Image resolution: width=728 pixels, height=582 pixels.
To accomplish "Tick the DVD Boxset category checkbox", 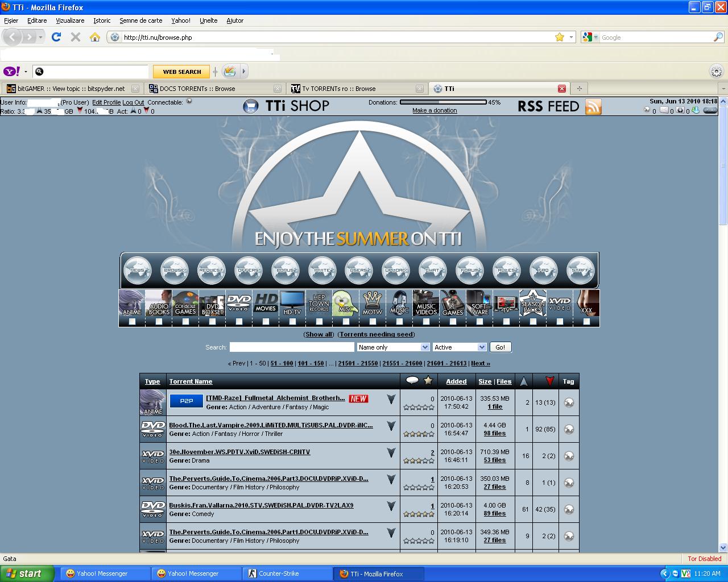I will (x=212, y=322).
